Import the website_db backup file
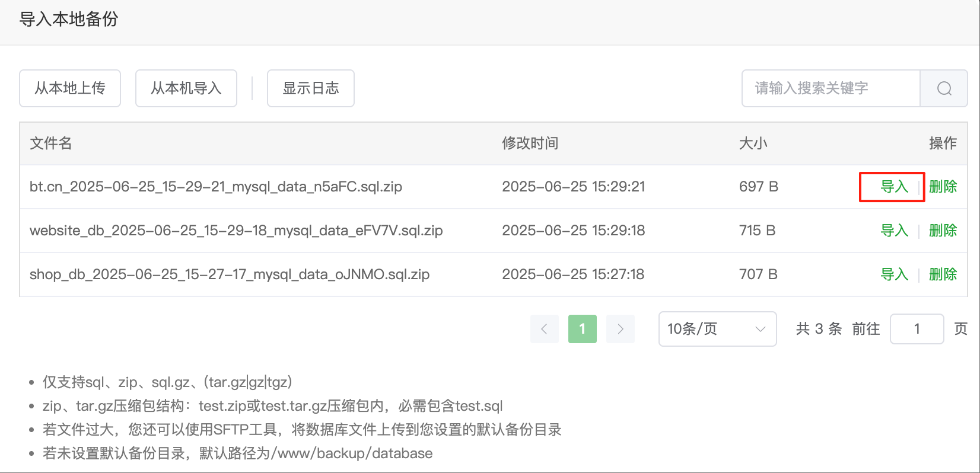The width and height of the screenshot is (980, 473). (x=894, y=231)
